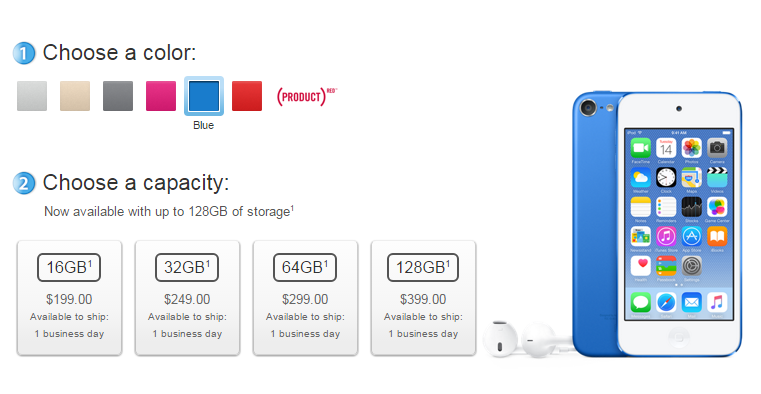The width and height of the screenshot is (761, 394).
Task: Tap the iTunes Store icon on iPod
Action: click(x=666, y=237)
